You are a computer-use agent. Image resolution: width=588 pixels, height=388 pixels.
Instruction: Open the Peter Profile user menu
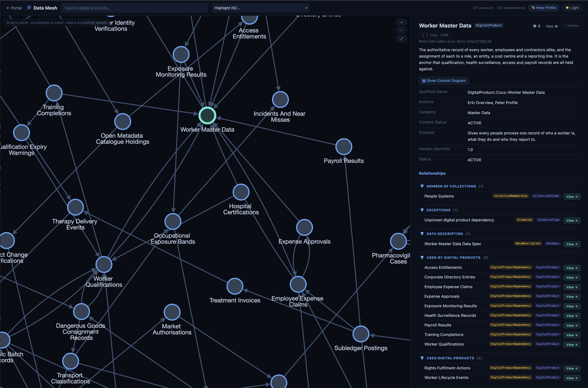[543, 8]
